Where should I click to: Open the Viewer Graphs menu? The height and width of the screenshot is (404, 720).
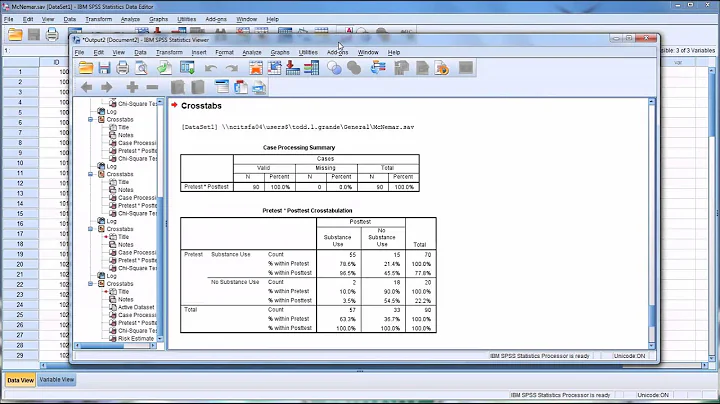(x=280, y=52)
